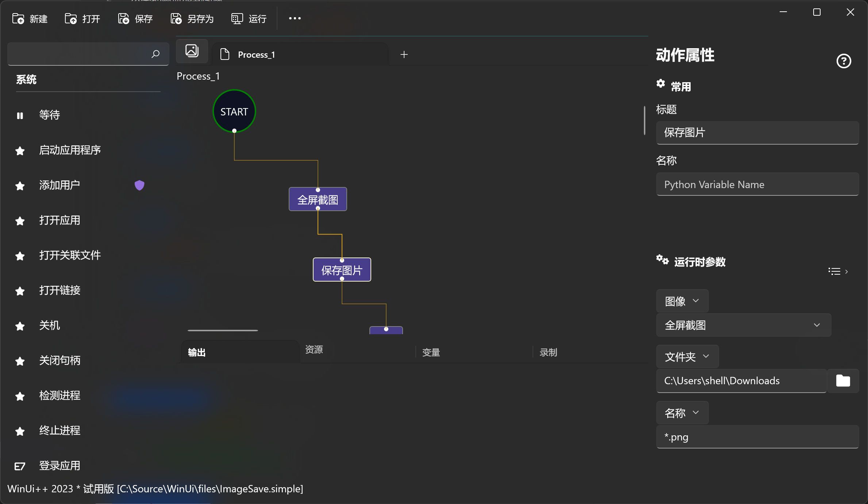Screen dimensions: 868x504
Task: Run the process with 运行 button
Action: [249, 19]
